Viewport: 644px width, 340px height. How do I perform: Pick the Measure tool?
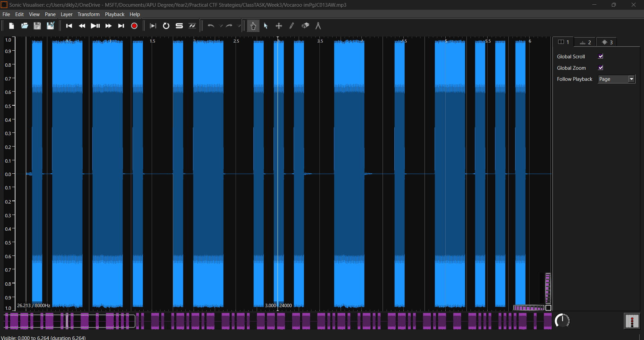(318, 26)
